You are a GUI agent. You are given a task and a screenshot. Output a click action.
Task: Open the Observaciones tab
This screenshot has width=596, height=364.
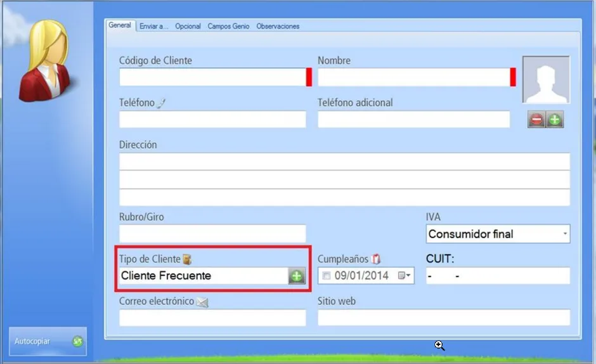[278, 26]
